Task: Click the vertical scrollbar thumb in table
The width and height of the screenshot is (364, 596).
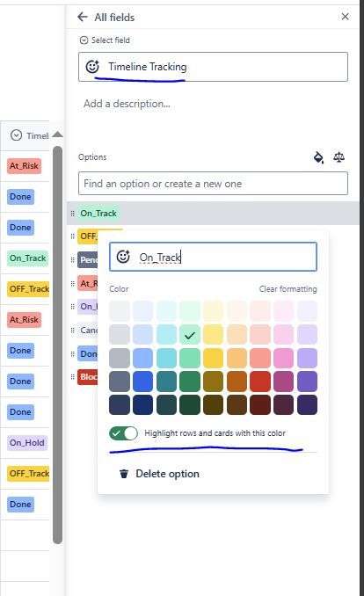Action: 57,345
